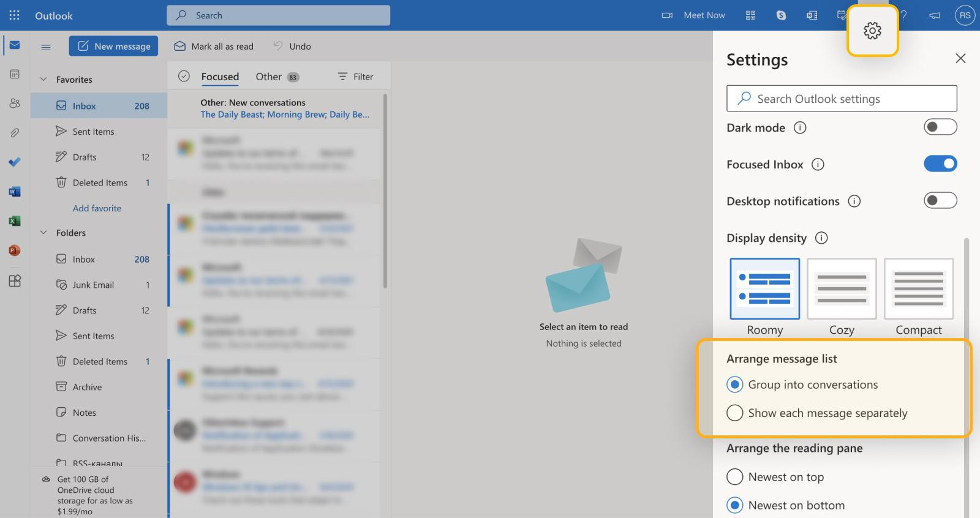This screenshot has height=518, width=980.
Task: Click the Add favorite link
Action: (97, 208)
